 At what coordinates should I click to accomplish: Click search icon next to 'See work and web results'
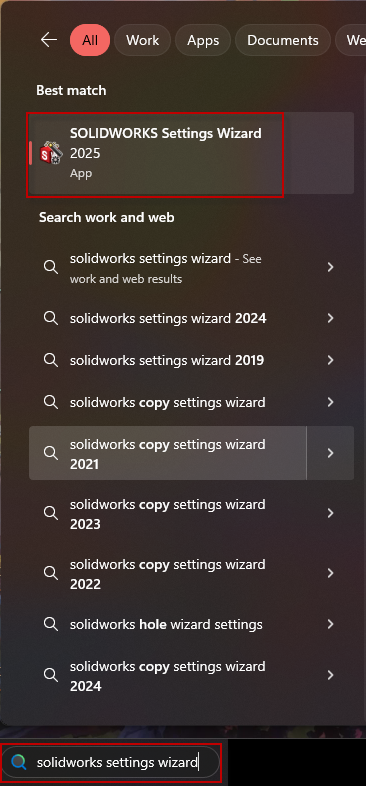(x=51, y=267)
